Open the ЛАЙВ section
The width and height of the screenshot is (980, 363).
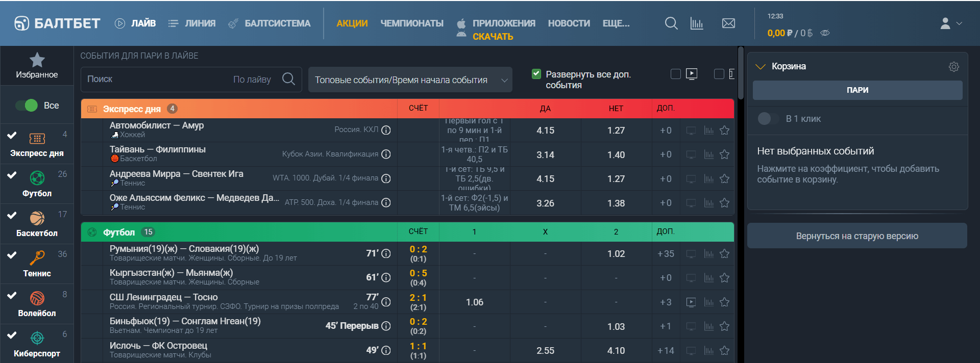coord(135,23)
